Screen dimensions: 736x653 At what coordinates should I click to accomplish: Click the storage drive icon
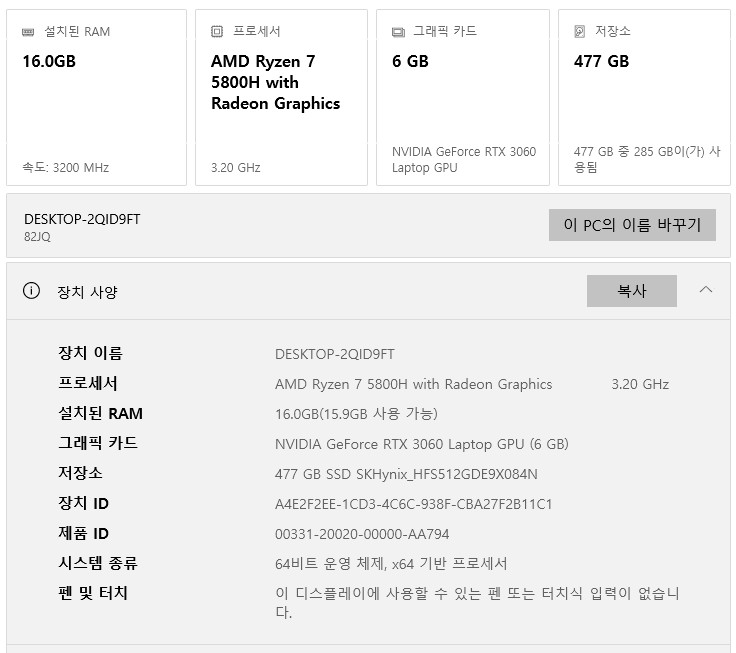point(580,32)
